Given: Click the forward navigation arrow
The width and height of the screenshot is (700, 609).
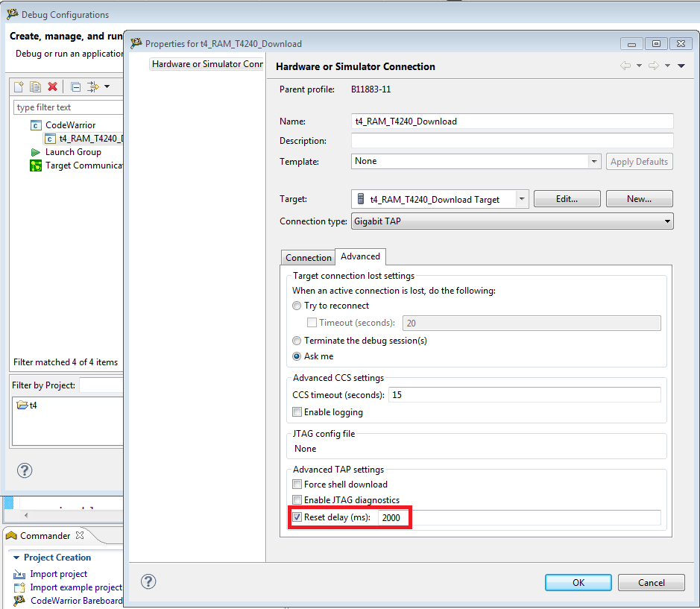Looking at the screenshot, I should point(654,66).
